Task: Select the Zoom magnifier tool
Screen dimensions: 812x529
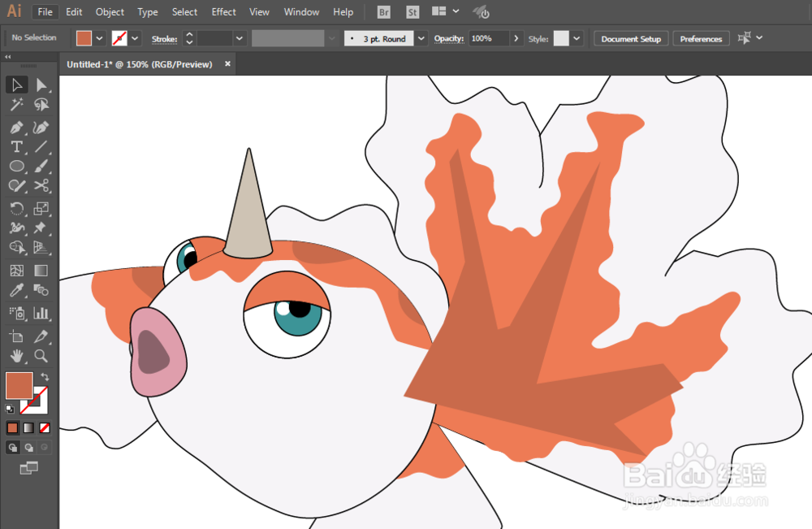Action: pyautogui.click(x=41, y=356)
